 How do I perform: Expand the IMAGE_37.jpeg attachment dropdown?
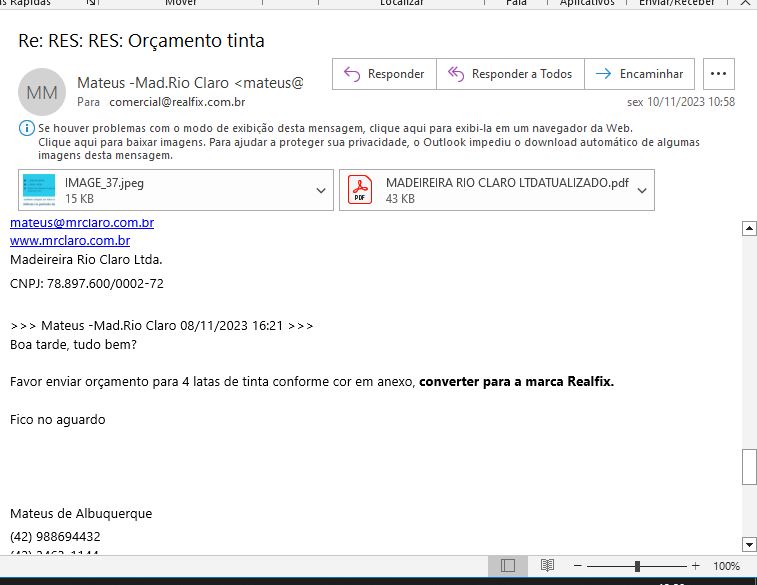tap(321, 190)
